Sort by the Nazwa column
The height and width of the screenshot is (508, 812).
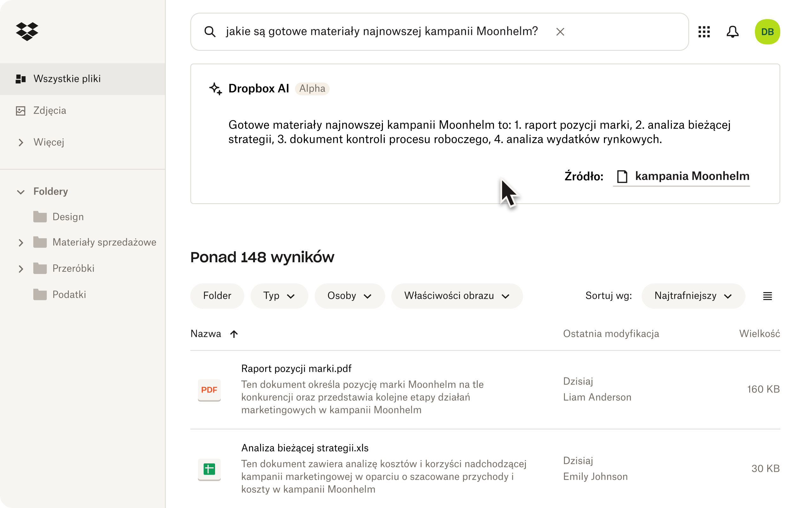206,334
